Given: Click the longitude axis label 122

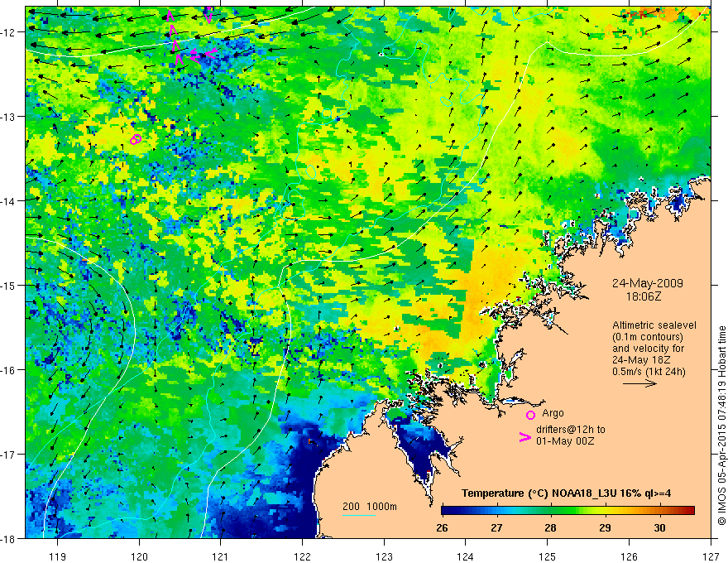Looking at the screenshot, I should [x=302, y=556].
